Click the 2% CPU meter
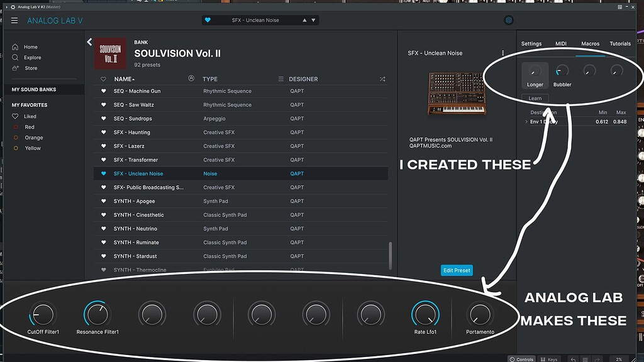Screen dimensions: 644x362 [619, 359]
